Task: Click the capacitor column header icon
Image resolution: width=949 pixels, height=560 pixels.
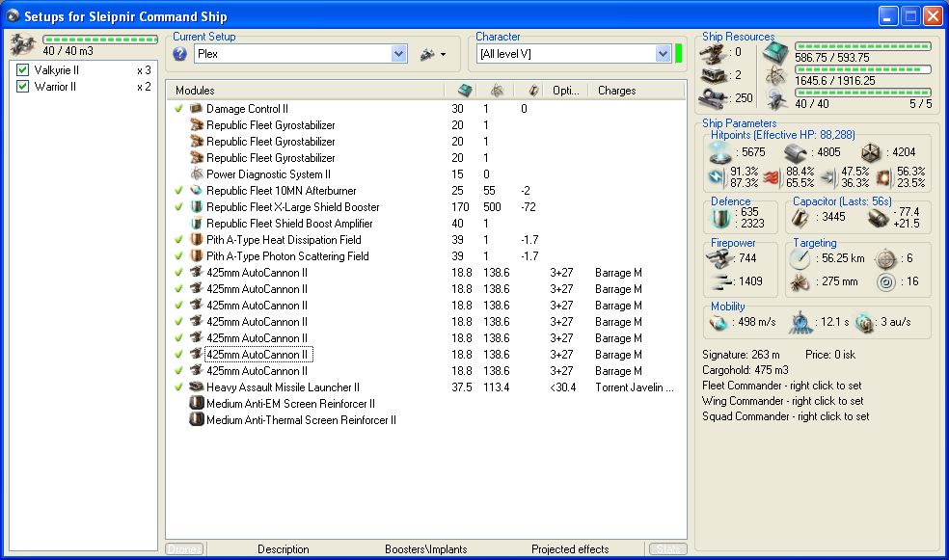Action: coord(533,90)
